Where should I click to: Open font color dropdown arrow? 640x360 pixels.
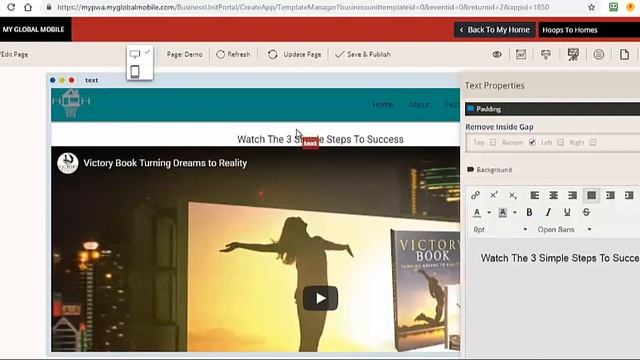click(x=489, y=213)
